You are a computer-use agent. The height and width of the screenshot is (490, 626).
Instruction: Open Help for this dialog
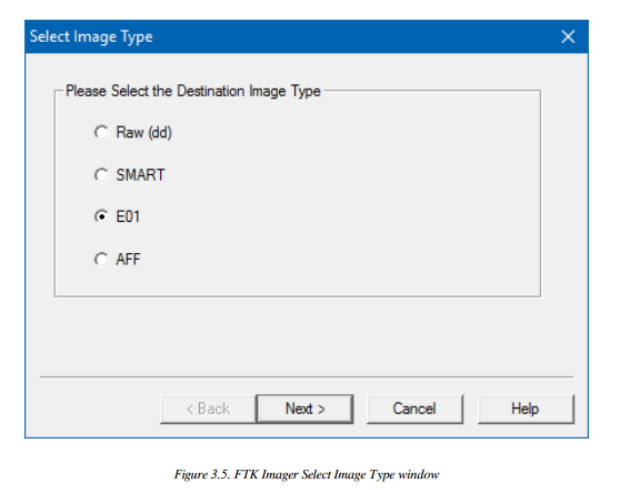click(526, 409)
